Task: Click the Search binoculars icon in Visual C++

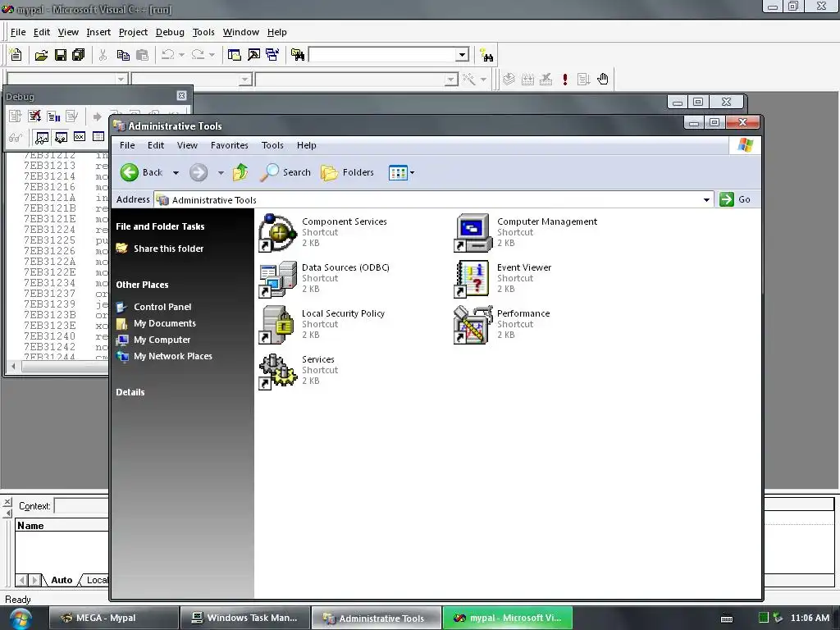Action: click(486, 55)
